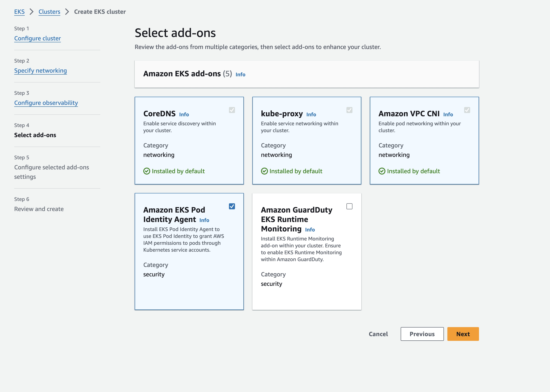Open the Amazon VPC CNI Info link

pos(448,114)
